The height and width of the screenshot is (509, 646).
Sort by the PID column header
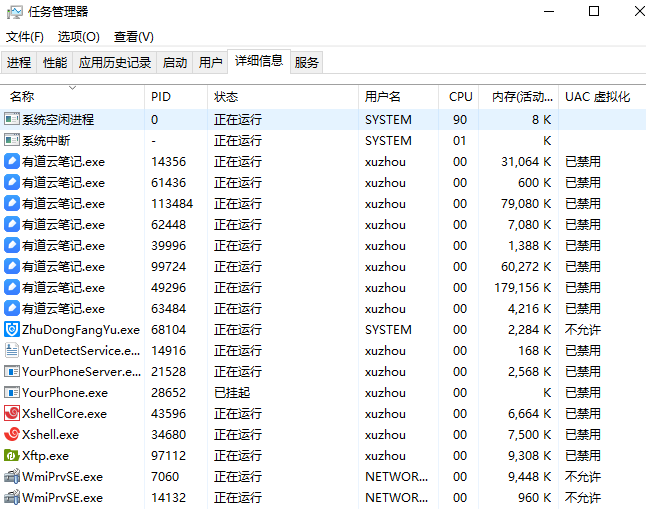[176, 96]
